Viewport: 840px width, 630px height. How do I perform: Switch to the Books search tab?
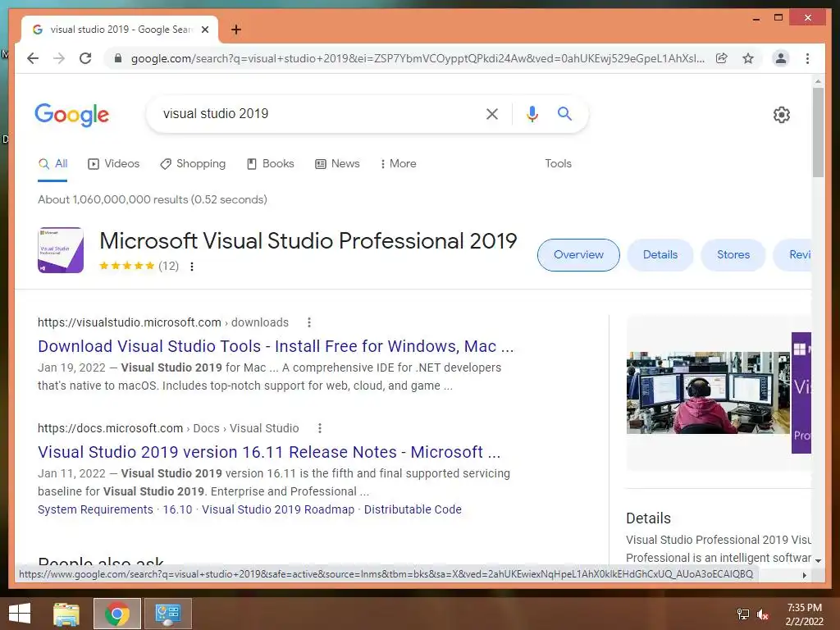[271, 164]
